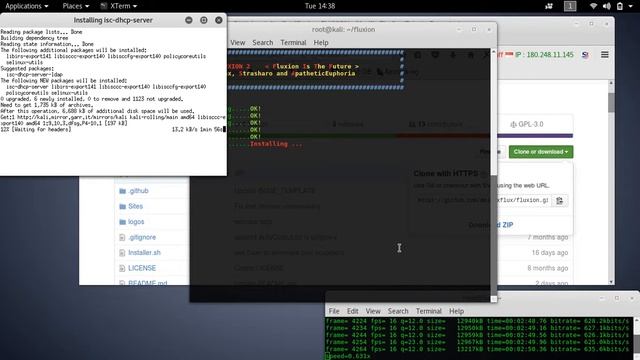Open Edit menu in bottom terminal
640x360 pixels.
[x=353, y=311]
